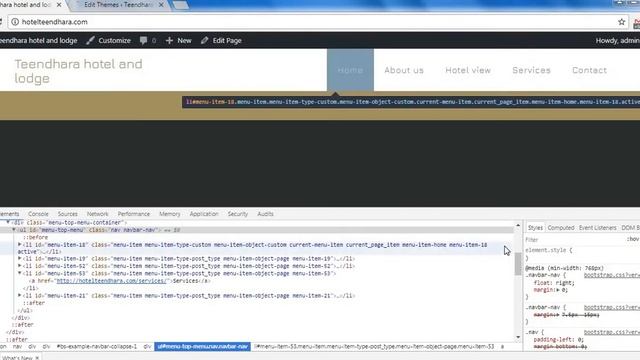Click the address bar URL hotelteendhara.com
Image resolution: width=640 pixels, height=360 pixels.
tap(55, 22)
